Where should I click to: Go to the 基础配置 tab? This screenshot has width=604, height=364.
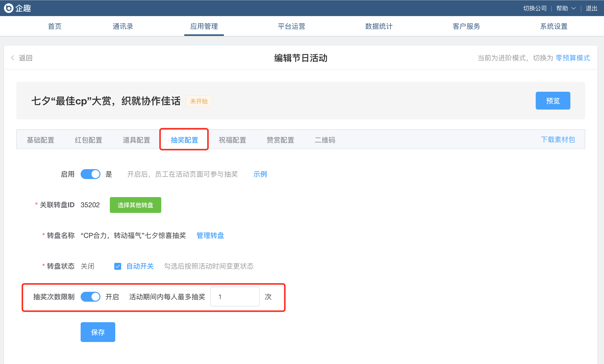[x=41, y=140]
